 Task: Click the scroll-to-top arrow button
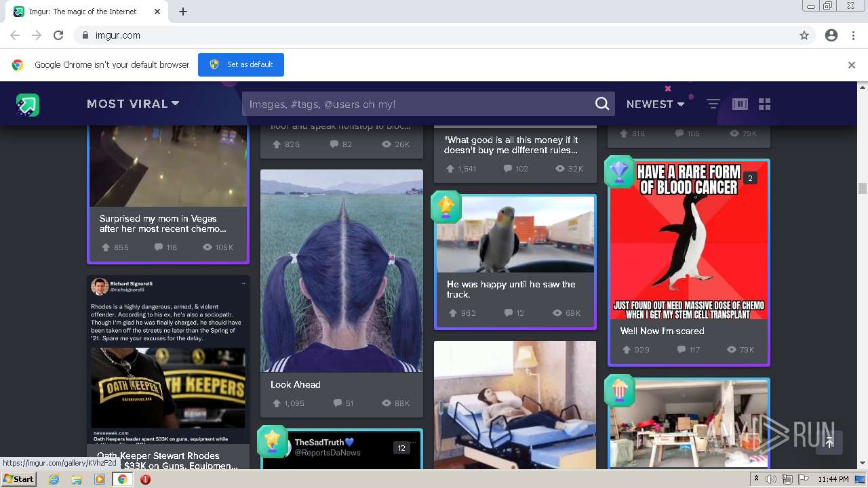[x=829, y=442]
